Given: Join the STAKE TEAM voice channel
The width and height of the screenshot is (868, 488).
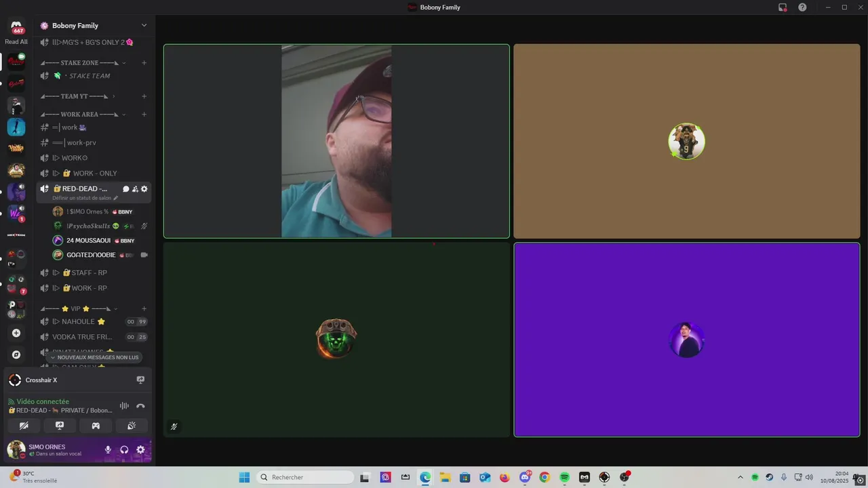Looking at the screenshot, I should click(x=94, y=76).
